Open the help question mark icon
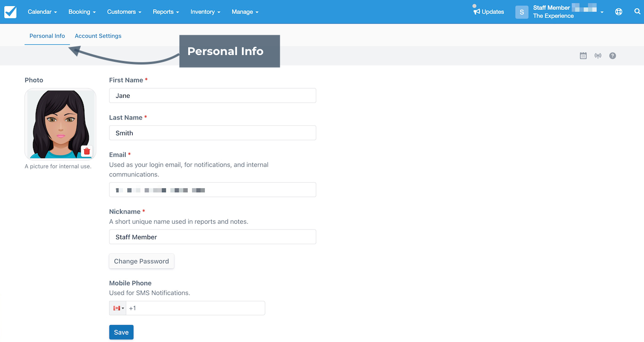The width and height of the screenshot is (644, 342). 612,55
